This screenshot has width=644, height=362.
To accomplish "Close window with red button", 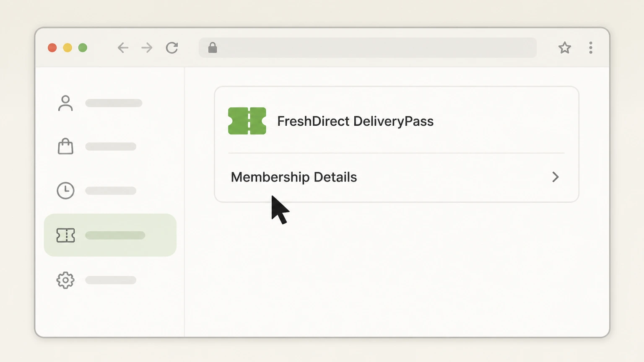I will 52,48.
